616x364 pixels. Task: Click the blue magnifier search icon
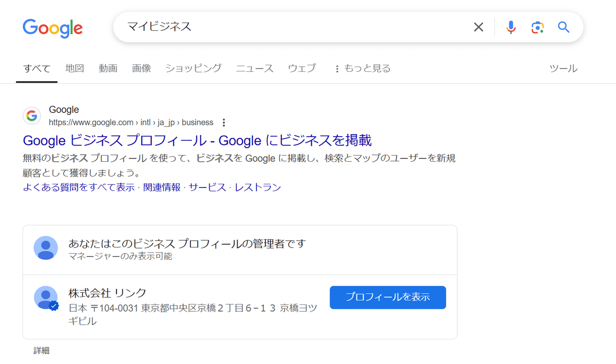[x=564, y=27]
